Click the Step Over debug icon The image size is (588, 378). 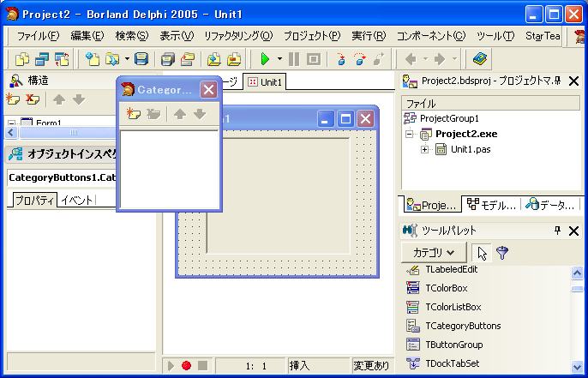[x=360, y=59]
